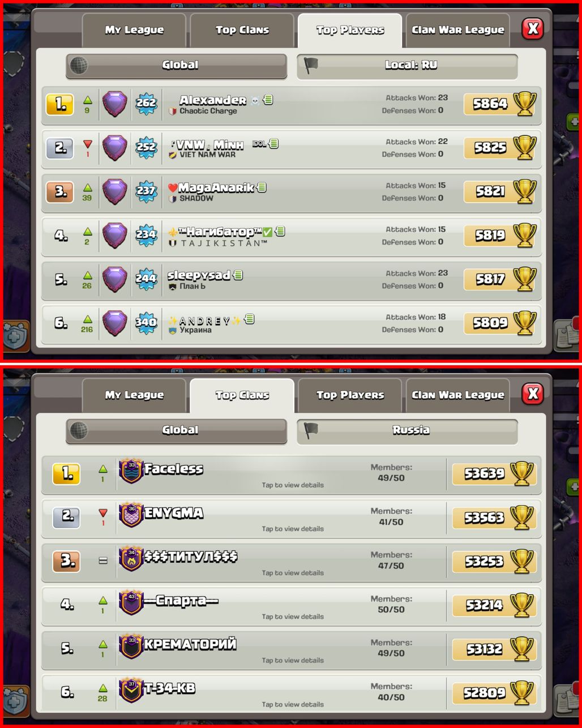This screenshot has width=582, height=728.
Task: Switch to My League tab in upper panel
Action: (x=134, y=31)
